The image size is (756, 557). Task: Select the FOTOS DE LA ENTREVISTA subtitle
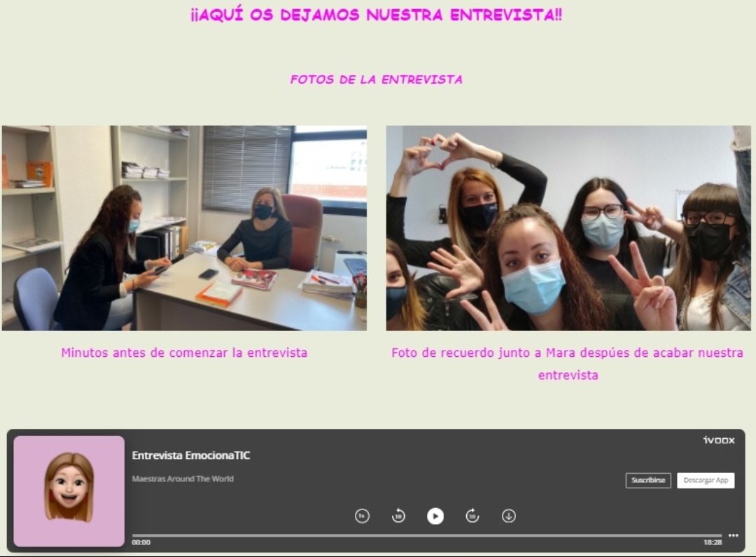[376, 80]
